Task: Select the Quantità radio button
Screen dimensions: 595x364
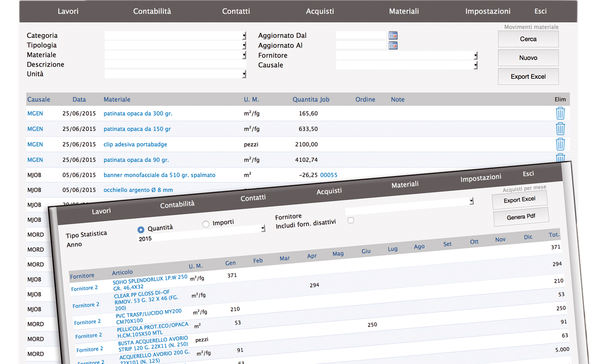Action: 141,229
